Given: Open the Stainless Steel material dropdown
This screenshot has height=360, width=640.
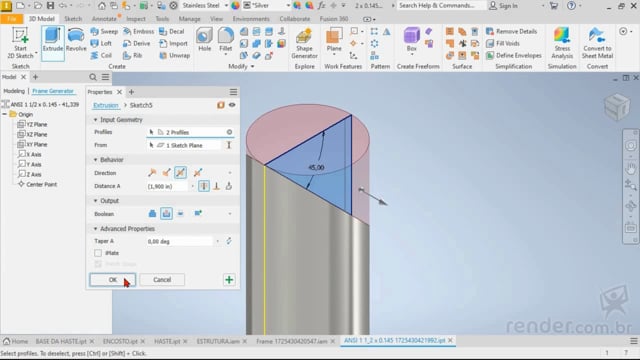Looking at the screenshot, I should click(x=226, y=5).
